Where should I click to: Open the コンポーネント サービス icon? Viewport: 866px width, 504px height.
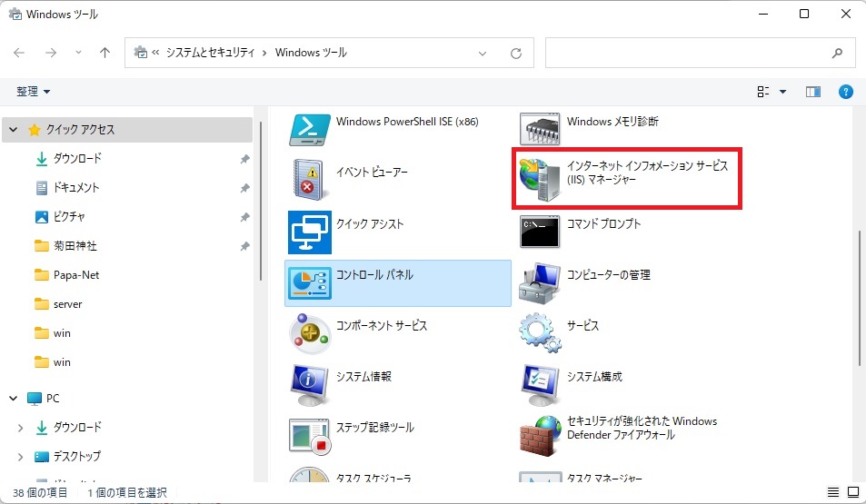point(310,333)
